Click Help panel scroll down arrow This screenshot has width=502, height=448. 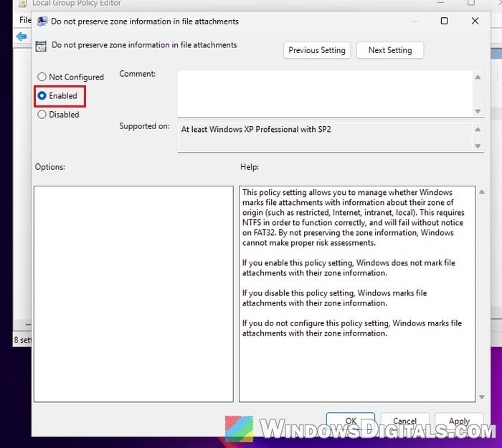click(481, 397)
